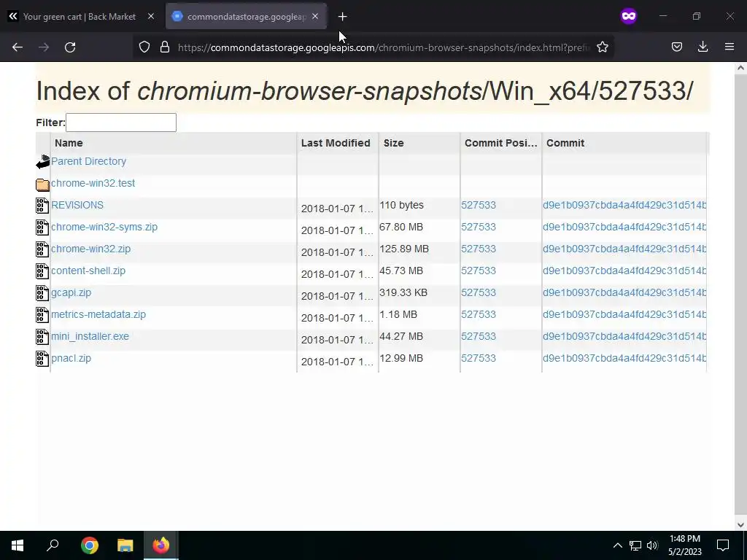Download chrome-win32.zip
This screenshot has height=560, width=747.
point(90,249)
